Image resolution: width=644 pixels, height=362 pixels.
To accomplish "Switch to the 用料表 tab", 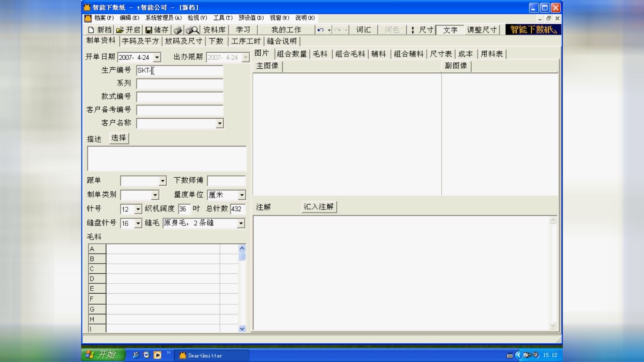I will coord(491,54).
